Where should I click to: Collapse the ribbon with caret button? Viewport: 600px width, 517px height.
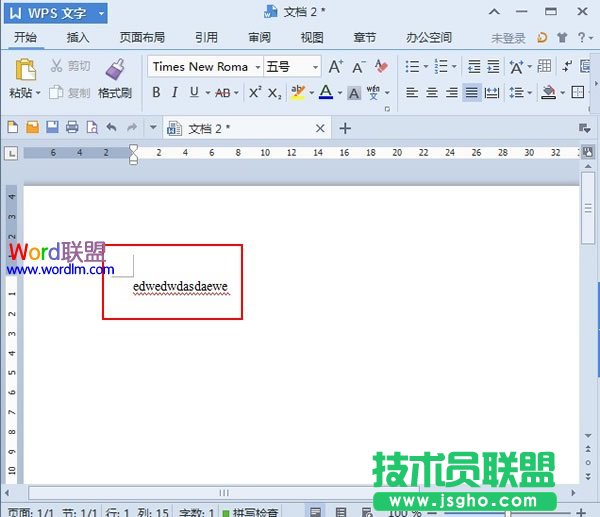coord(494,12)
